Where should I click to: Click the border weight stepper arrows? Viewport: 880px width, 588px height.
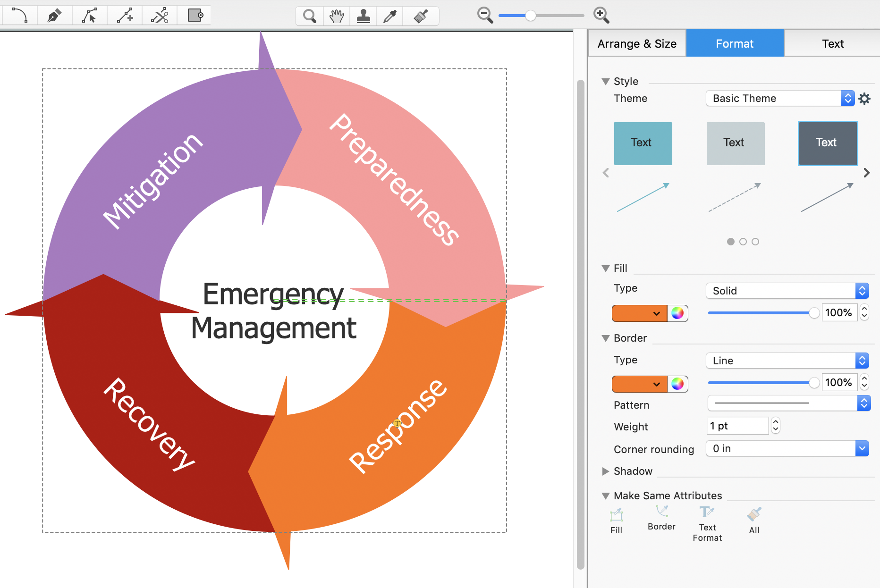point(775,426)
